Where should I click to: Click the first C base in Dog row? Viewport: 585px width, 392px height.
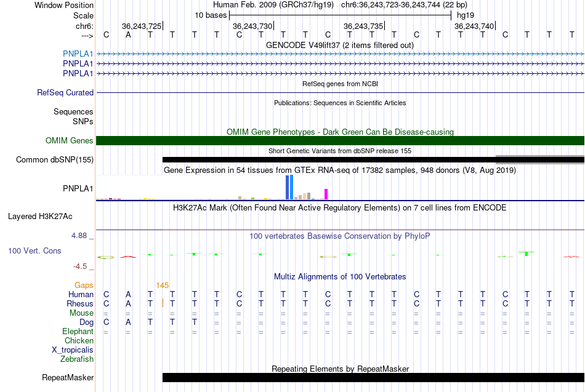107,322
